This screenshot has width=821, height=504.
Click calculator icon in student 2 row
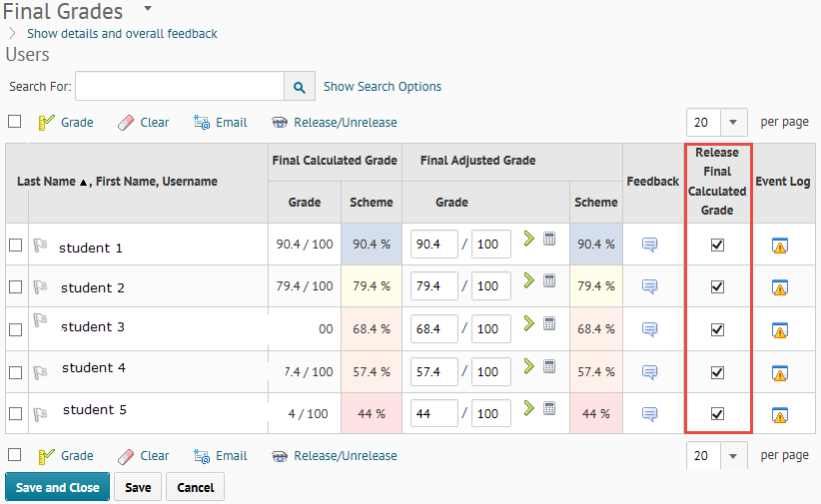(549, 281)
